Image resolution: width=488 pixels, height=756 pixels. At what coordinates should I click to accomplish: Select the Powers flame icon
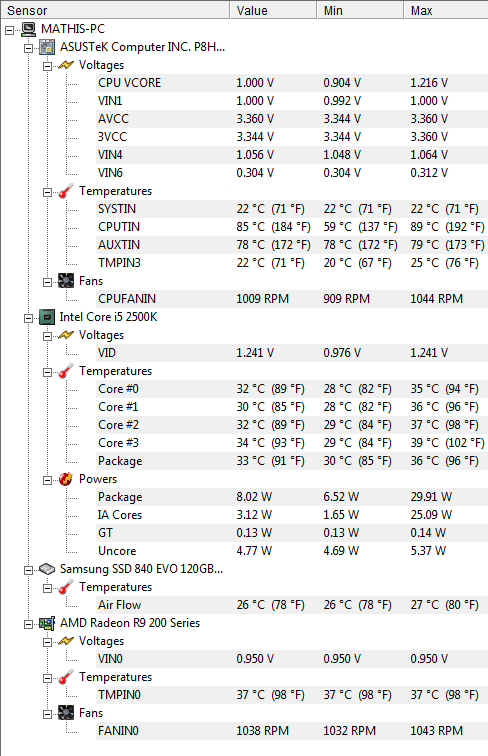[x=66, y=479]
